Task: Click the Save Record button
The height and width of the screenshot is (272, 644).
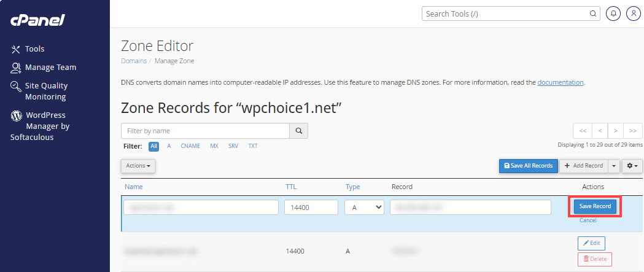Action: point(595,206)
